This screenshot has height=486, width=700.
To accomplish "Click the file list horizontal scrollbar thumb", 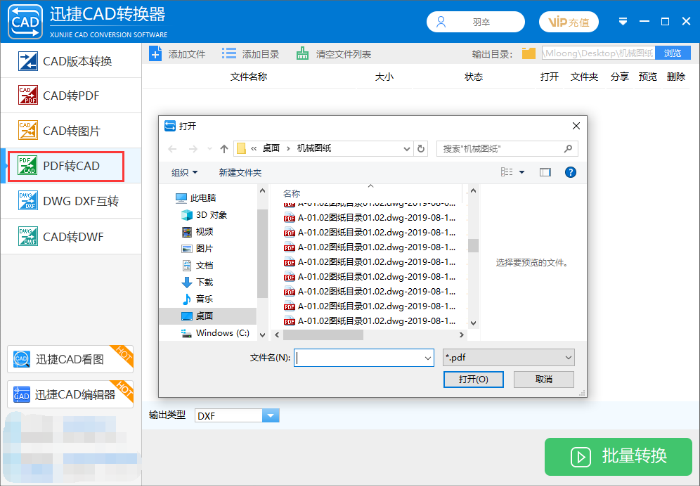I will pos(323,334).
